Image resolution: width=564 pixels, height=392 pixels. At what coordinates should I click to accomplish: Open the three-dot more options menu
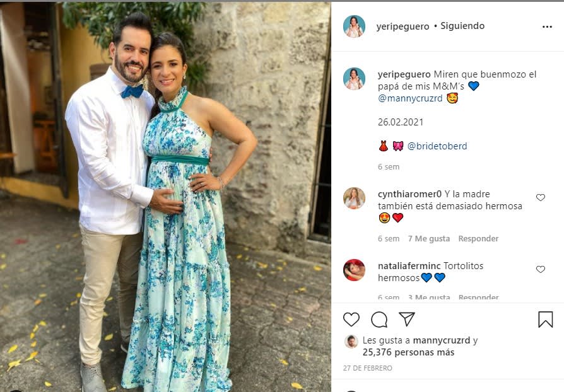[x=547, y=26]
